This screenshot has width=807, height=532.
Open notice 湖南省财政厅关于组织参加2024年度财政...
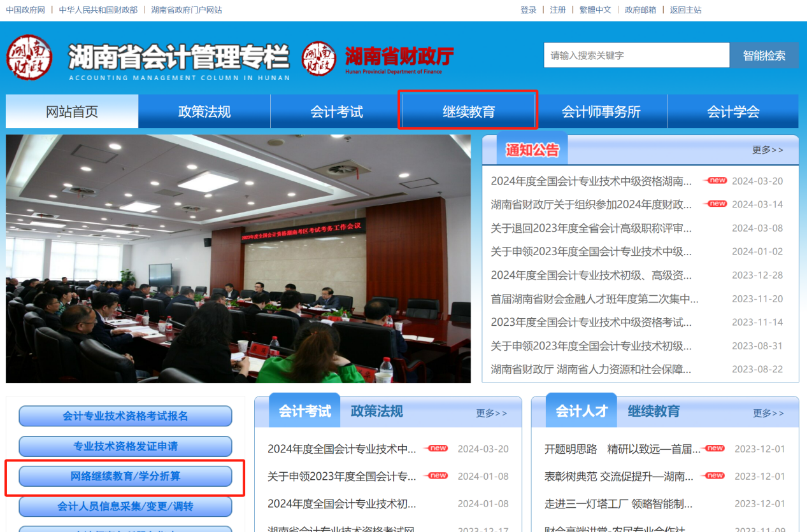pos(591,205)
